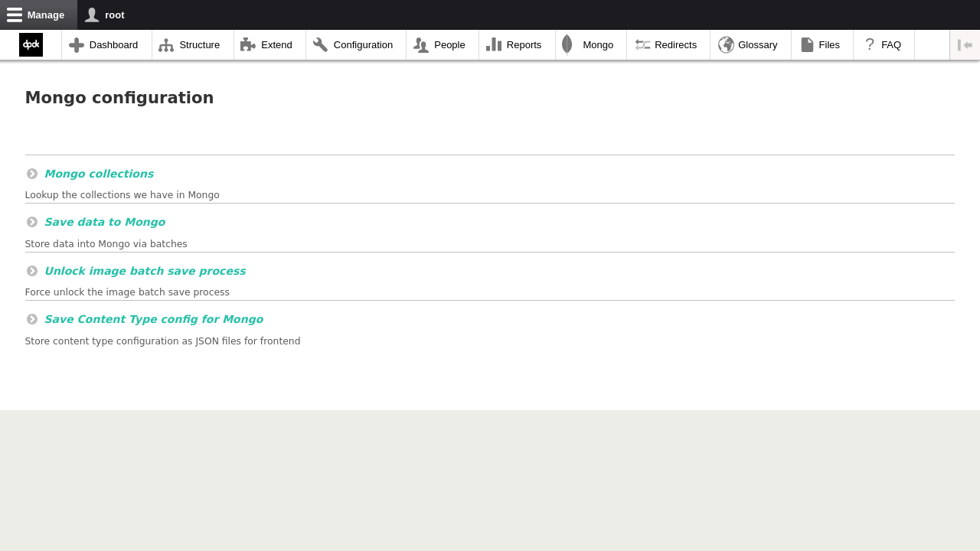Open the Redirects arrows icon
This screenshot has height=551, width=980.
pyautogui.click(x=643, y=45)
